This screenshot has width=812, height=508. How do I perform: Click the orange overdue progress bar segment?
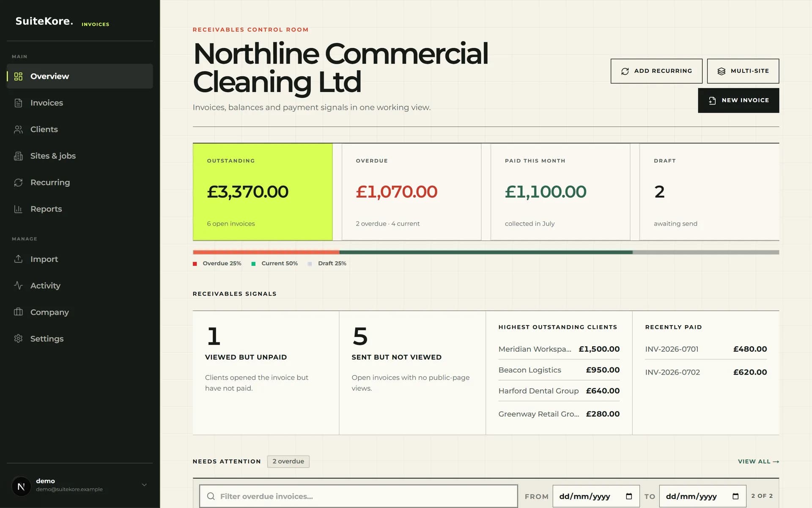266,252
